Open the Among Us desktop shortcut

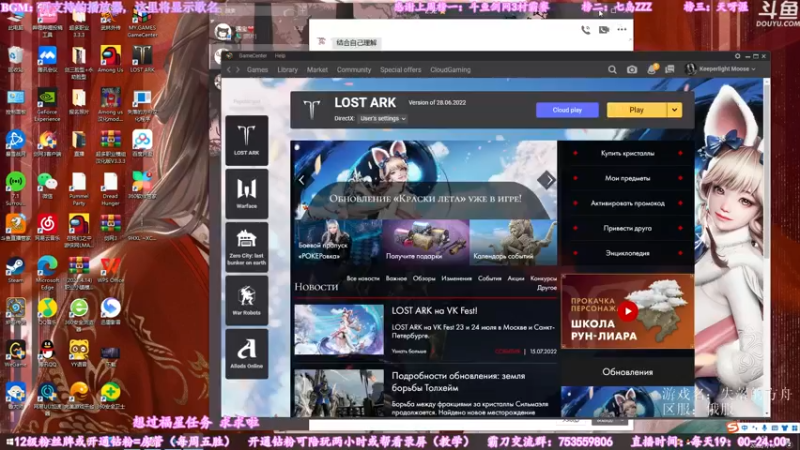point(110,59)
